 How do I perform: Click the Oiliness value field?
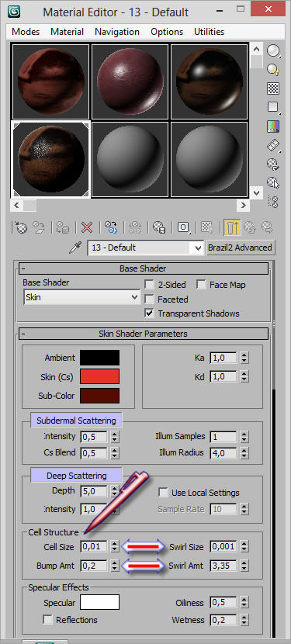(x=223, y=603)
